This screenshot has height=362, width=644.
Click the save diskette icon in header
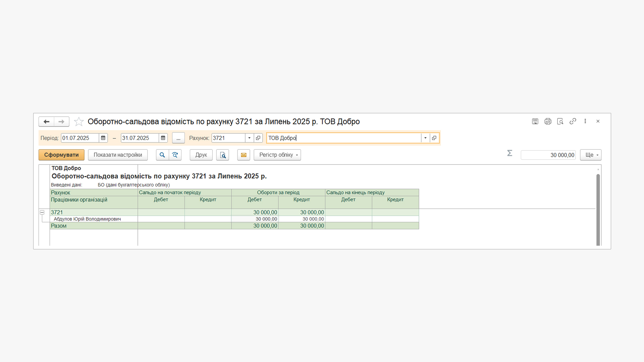(x=535, y=121)
